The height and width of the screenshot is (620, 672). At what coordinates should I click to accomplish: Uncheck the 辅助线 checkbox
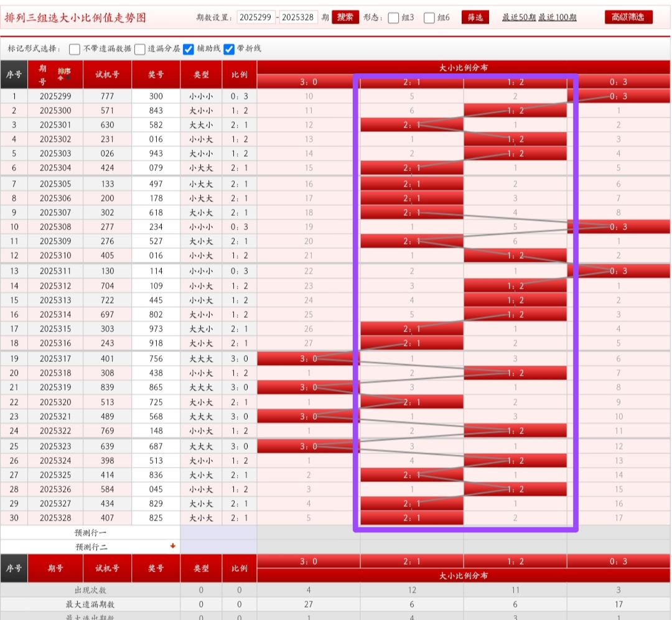pyautogui.click(x=189, y=49)
